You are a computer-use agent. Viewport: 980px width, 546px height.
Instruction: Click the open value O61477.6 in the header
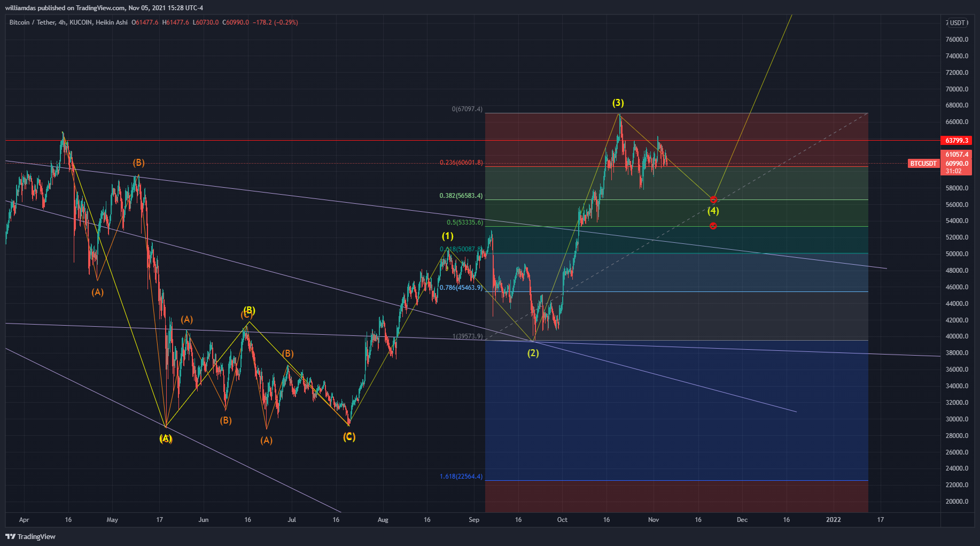click(145, 22)
